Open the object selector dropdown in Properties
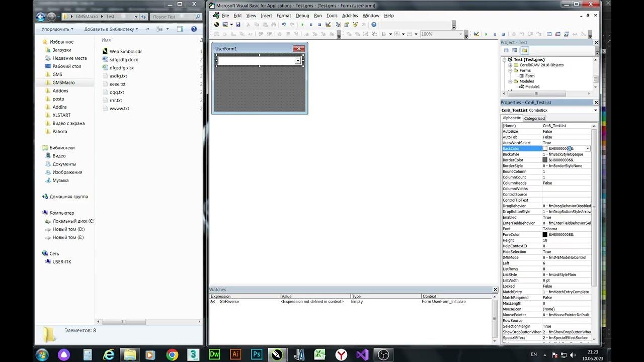 pos(596,110)
